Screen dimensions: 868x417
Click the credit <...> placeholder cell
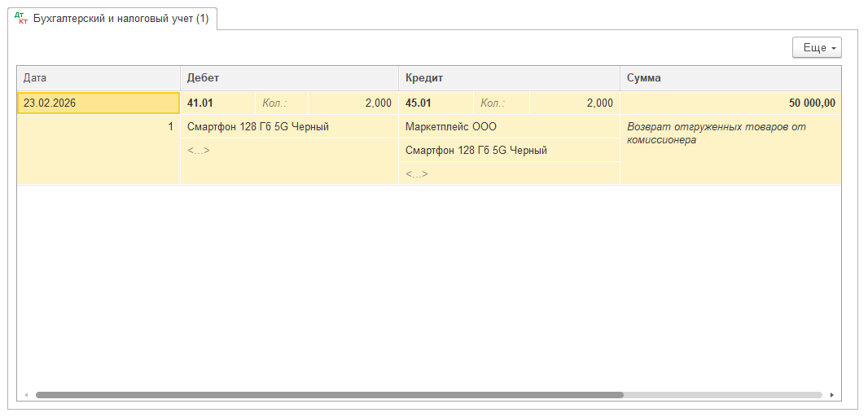click(x=509, y=174)
